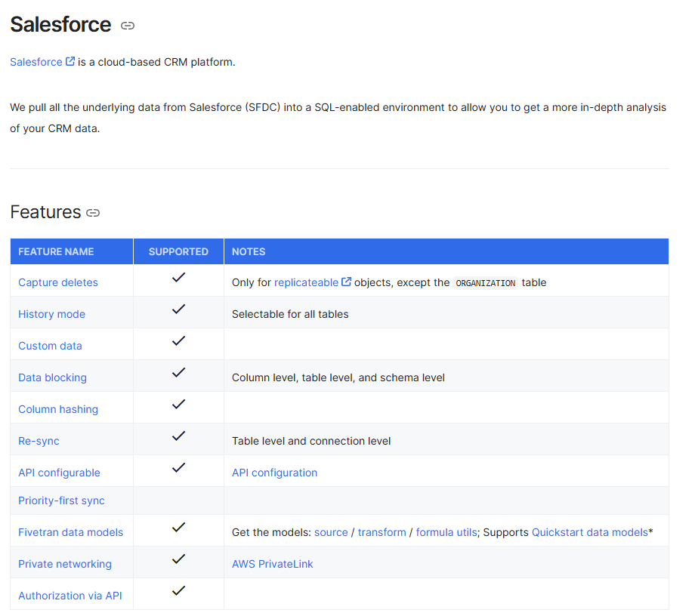Open Custom data feature link
This screenshot has height=616, width=692.
[x=50, y=346]
